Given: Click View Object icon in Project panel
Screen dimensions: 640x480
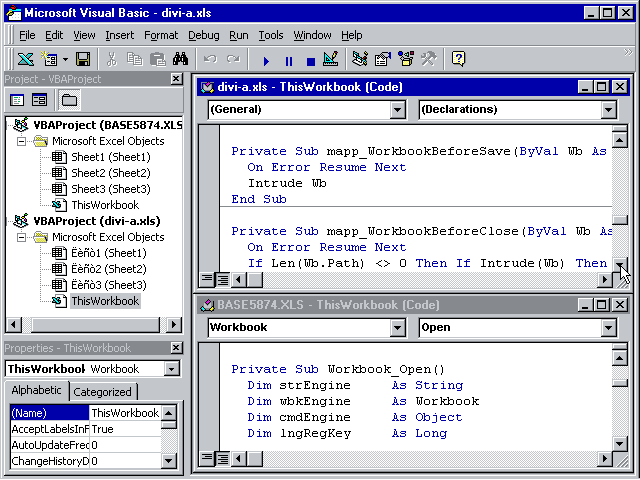Looking at the screenshot, I should 40,100.
